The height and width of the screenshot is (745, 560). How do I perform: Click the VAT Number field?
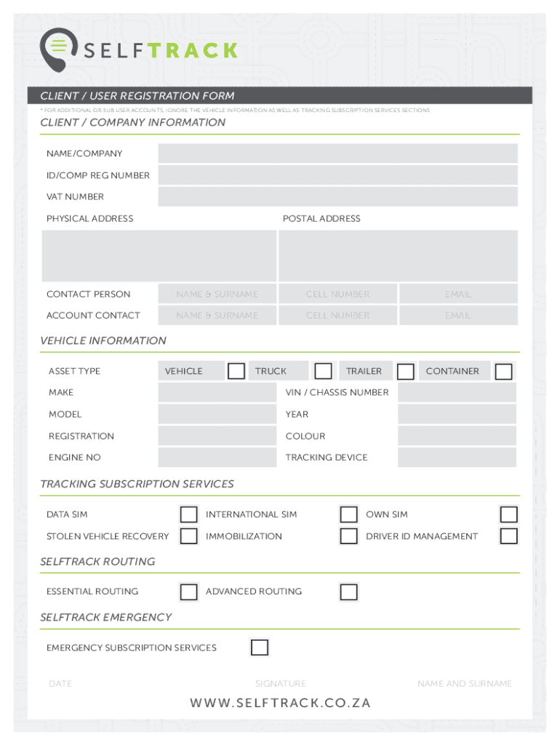click(x=337, y=196)
